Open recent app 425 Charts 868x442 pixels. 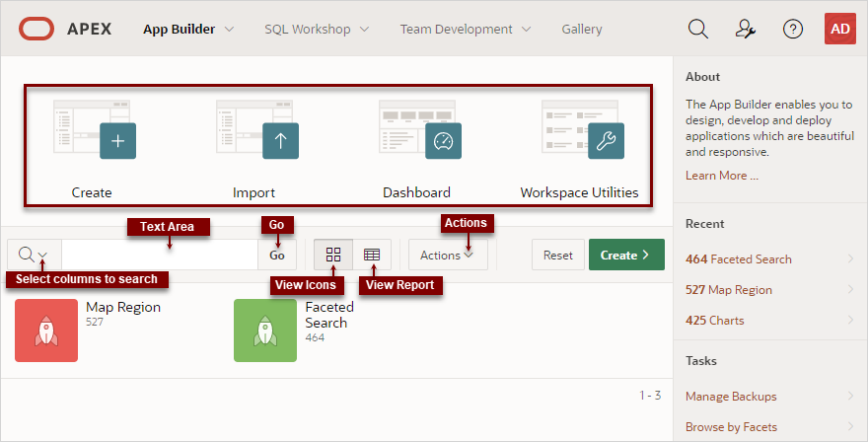pyautogui.click(x=715, y=320)
